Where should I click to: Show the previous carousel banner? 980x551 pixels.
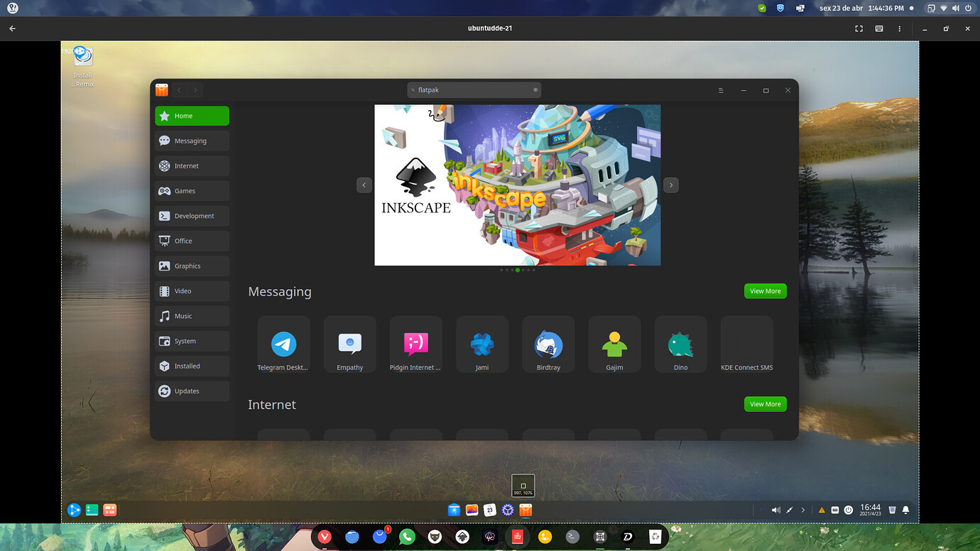364,185
